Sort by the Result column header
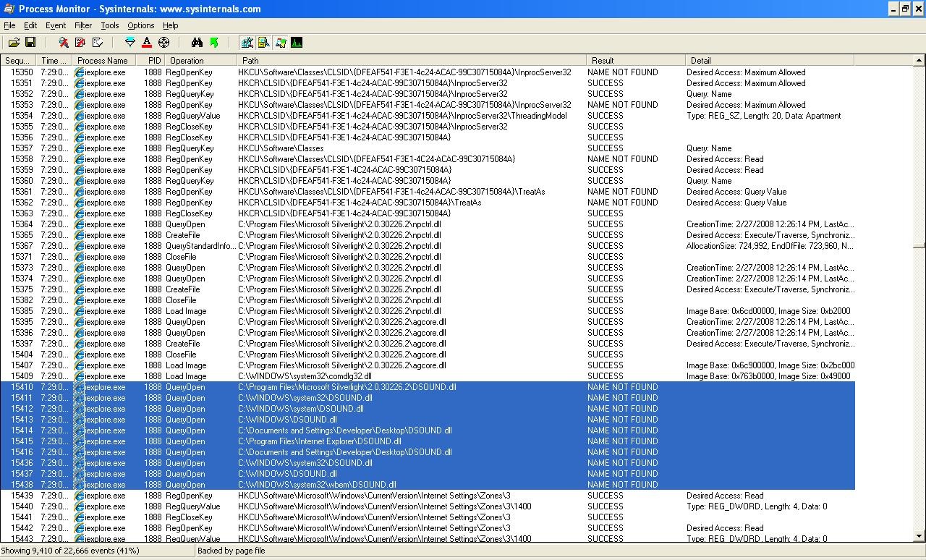This screenshot has width=926, height=560. pos(636,61)
